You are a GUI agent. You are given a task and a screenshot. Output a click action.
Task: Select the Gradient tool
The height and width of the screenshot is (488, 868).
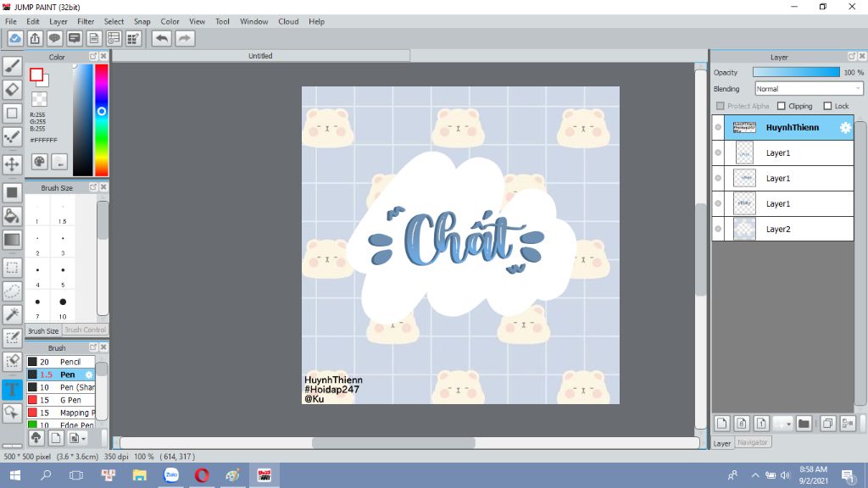pyautogui.click(x=12, y=240)
